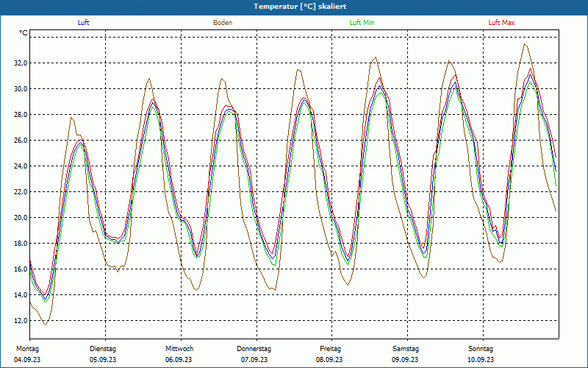Click the 'Freitag' day label
This screenshot has width=588, height=368.
330,349
